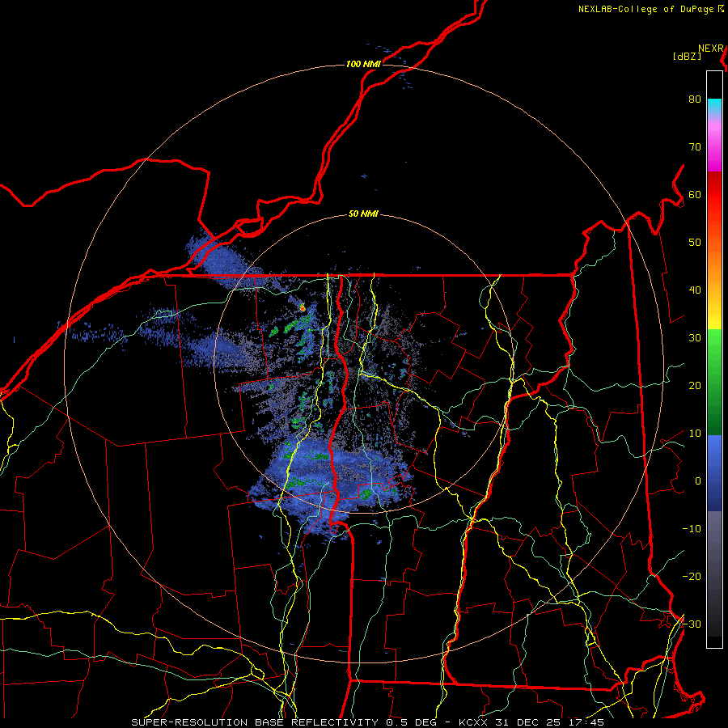Click the 70 dBZ scale value
Viewport: 728px width, 728px height.
tap(695, 147)
